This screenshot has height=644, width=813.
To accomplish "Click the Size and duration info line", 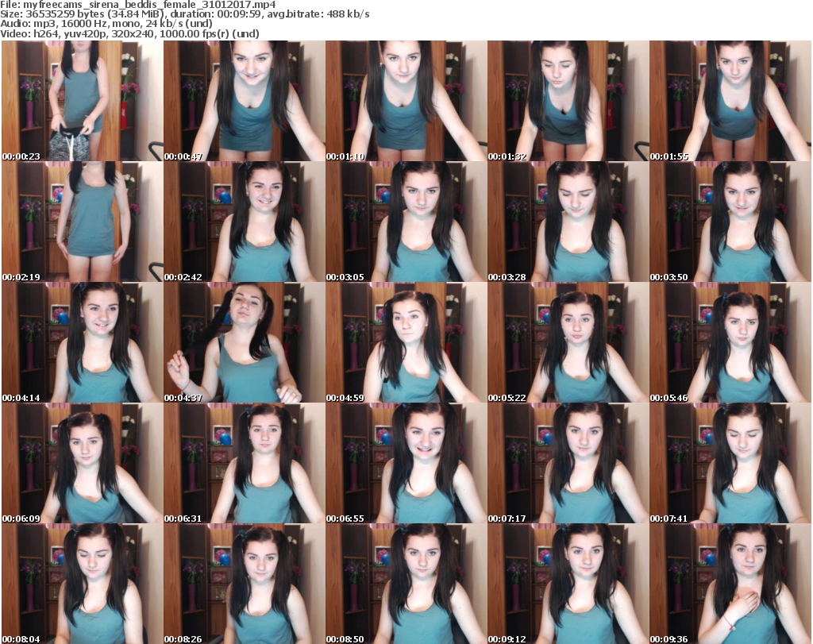I will [184, 14].
